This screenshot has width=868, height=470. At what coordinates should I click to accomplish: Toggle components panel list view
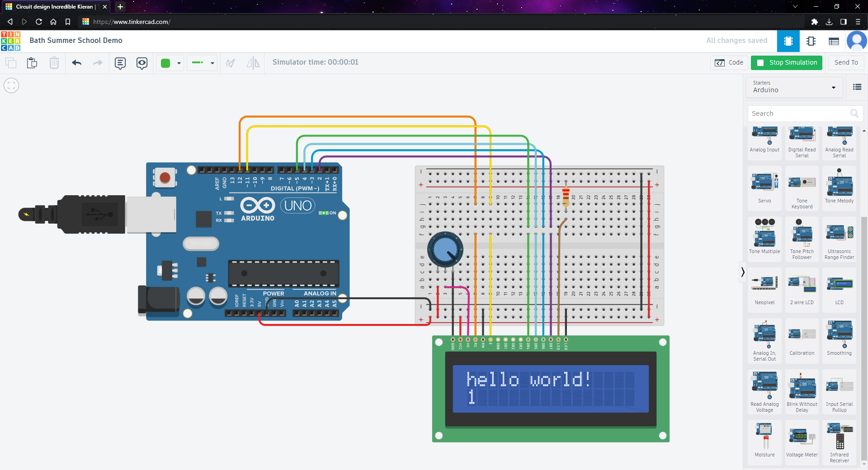click(857, 87)
